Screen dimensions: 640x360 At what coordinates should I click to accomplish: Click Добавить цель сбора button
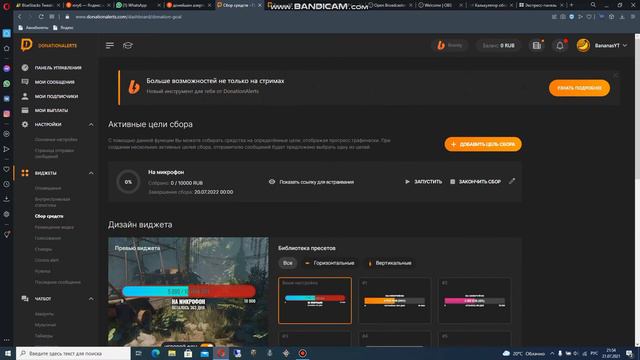pos(483,144)
